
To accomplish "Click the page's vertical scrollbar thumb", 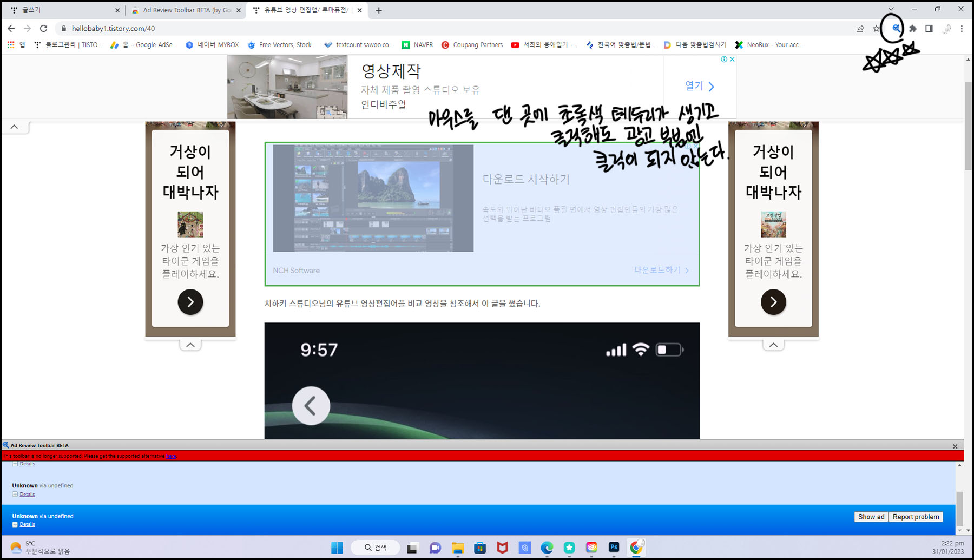I will [968, 126].
